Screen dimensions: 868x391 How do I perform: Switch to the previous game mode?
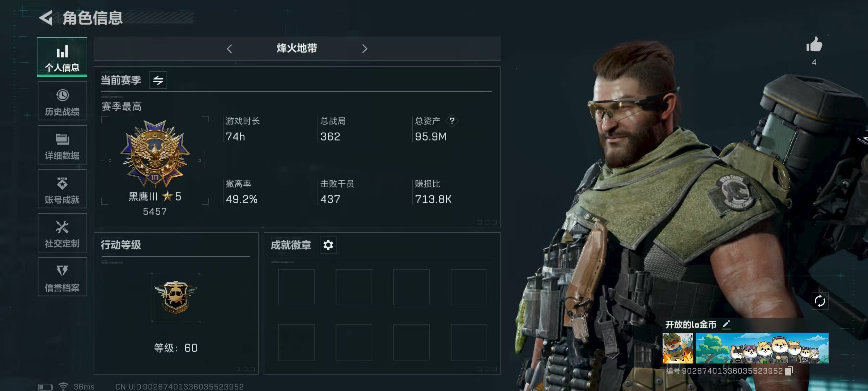(x=229, y=49)
